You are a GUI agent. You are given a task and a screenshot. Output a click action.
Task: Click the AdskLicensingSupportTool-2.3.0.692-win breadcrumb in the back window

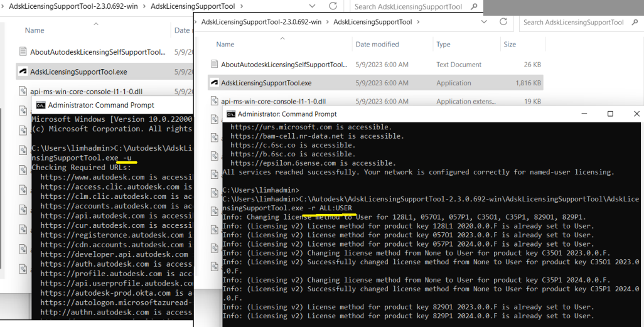(x=73, y=6)
